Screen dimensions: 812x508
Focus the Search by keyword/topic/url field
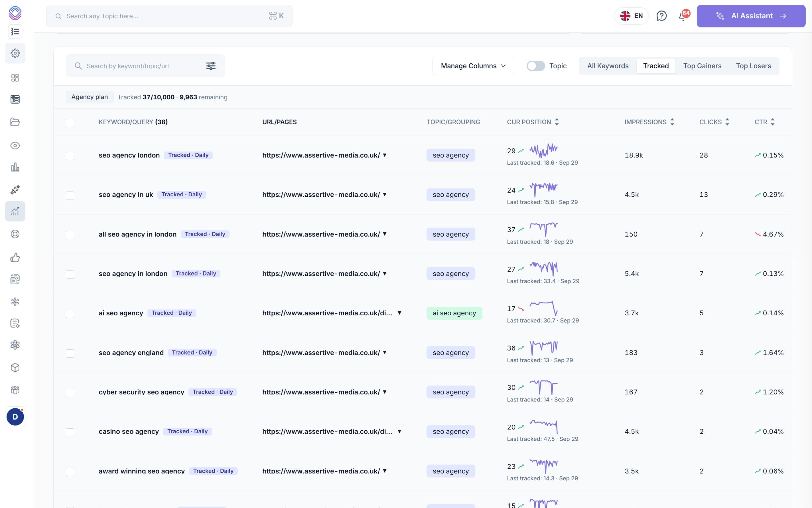click(145, 66)
